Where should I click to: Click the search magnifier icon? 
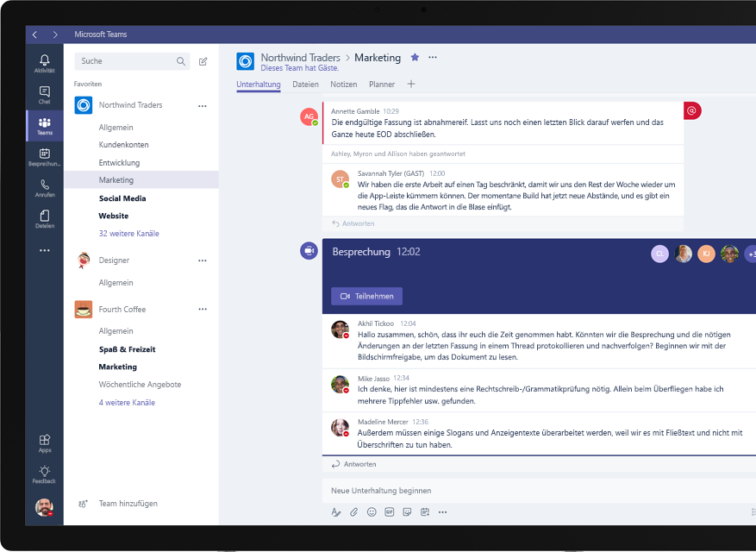[x=181, y=61]
